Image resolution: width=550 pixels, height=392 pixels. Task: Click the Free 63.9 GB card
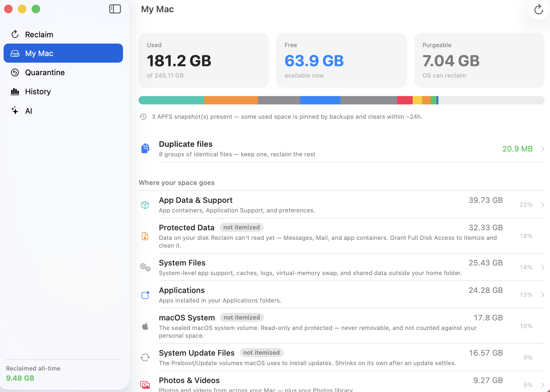tap(342, 60)
